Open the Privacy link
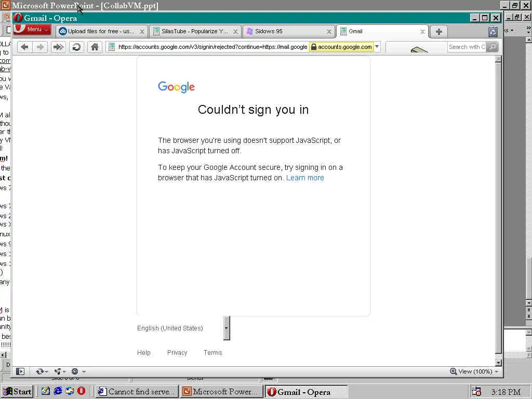Screen dimensions: 532x399 177,353
